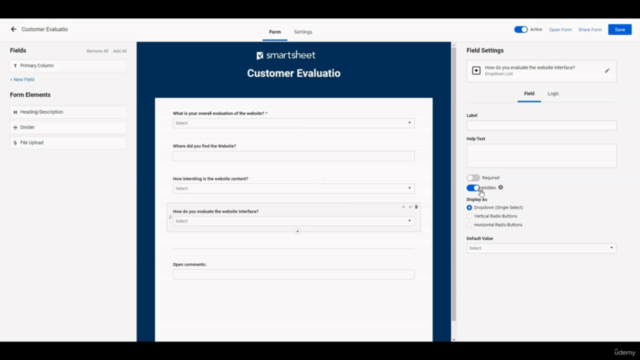Open the Field tab in Field Settings
Image resolution: width=640 pixels, height=360 pixels.
[x=529, y=93]
